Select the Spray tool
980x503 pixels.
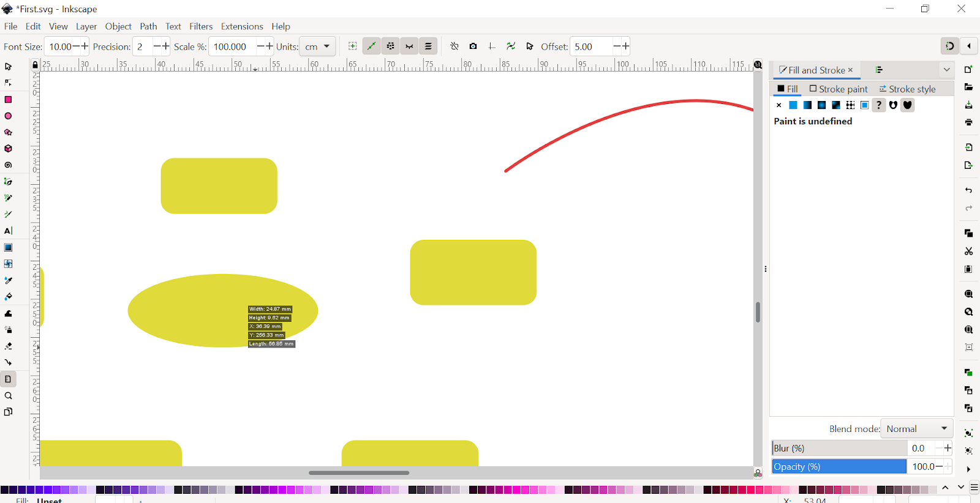coord(9,330)
